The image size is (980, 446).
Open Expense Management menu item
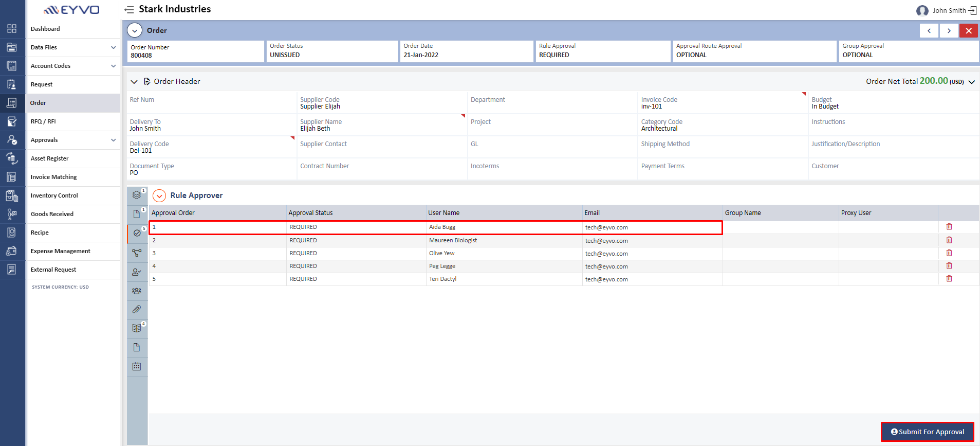click(x=60, y=251)
